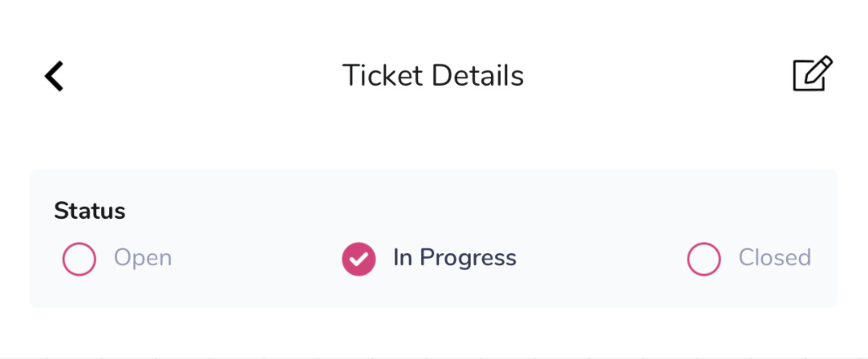
Task: Click the Status section heading
Action: (90, 211)
